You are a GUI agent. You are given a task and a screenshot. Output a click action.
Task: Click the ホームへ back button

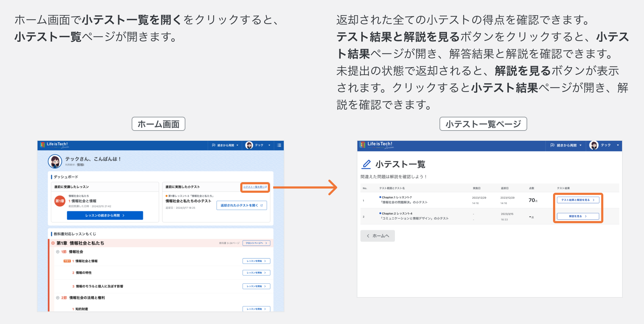[378, 236]
